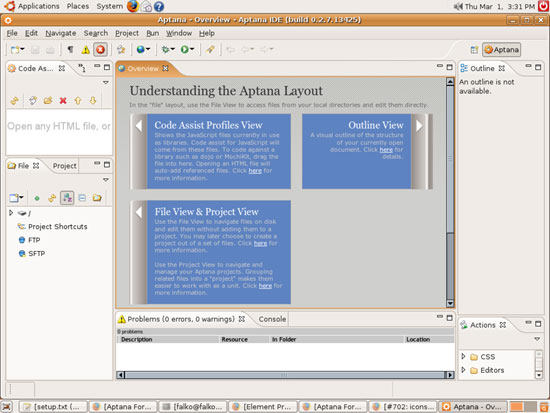Viewport: 550px width, 413px height.
Task: Switch to the Problems tab
Action: (181, 319)
